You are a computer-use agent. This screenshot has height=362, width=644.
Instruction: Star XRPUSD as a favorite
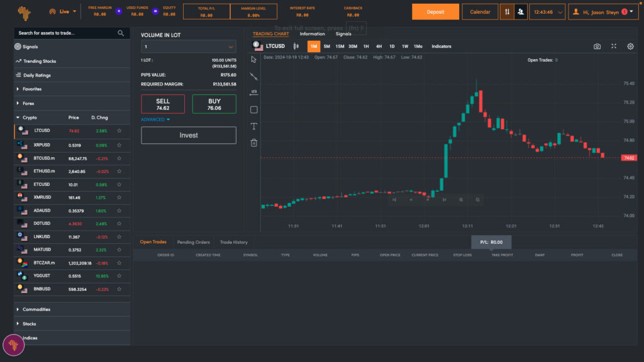118,145
